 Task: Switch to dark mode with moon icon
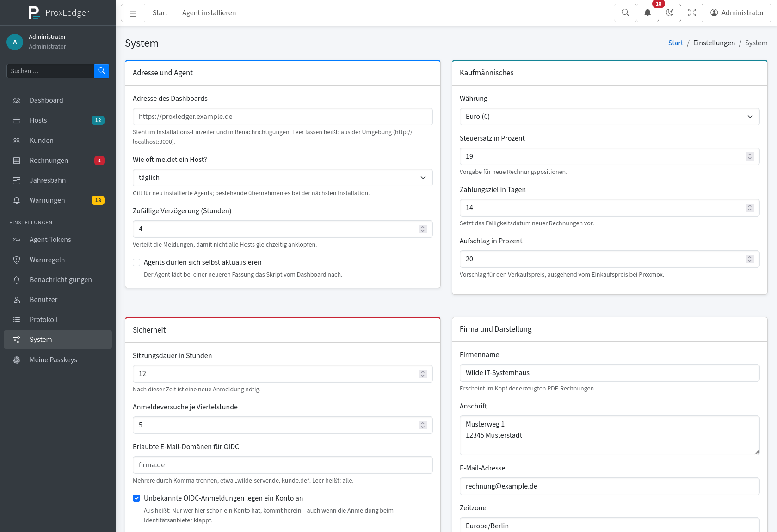pyautogui.click(x=670, y=13)
